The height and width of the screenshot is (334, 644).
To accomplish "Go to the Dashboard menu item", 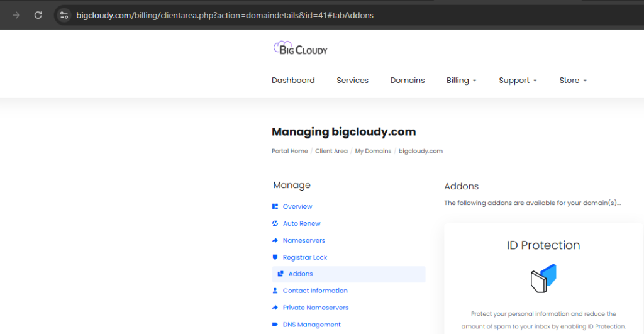I will (x=293, y=81).
